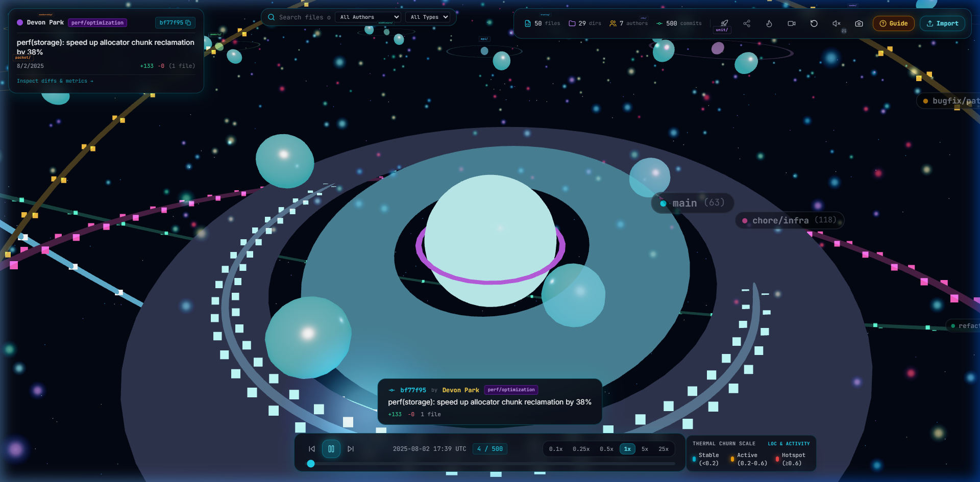Click inside the Search files field
This screenshot has height=482, width=980.
point(305,17)
